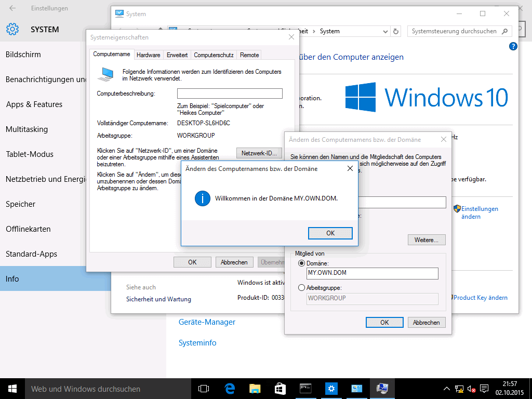This screenshot has height=399, width=532.
Task: Click OK in the Systemeigenschaften dialog
Action: (x=192, y=262)
